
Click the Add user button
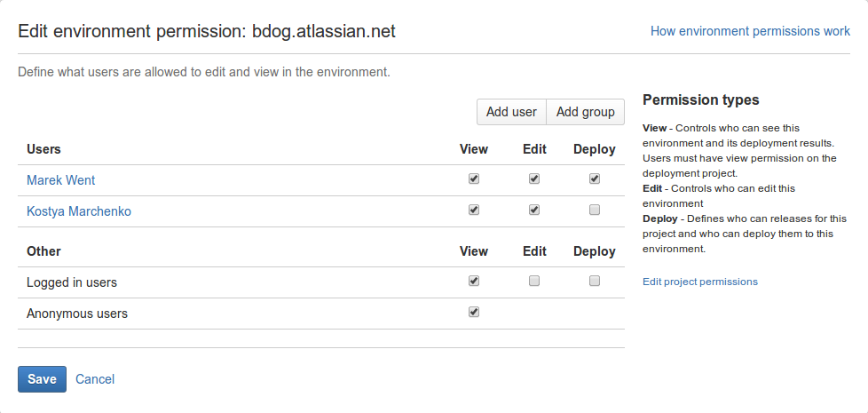(x=511, y=112)
